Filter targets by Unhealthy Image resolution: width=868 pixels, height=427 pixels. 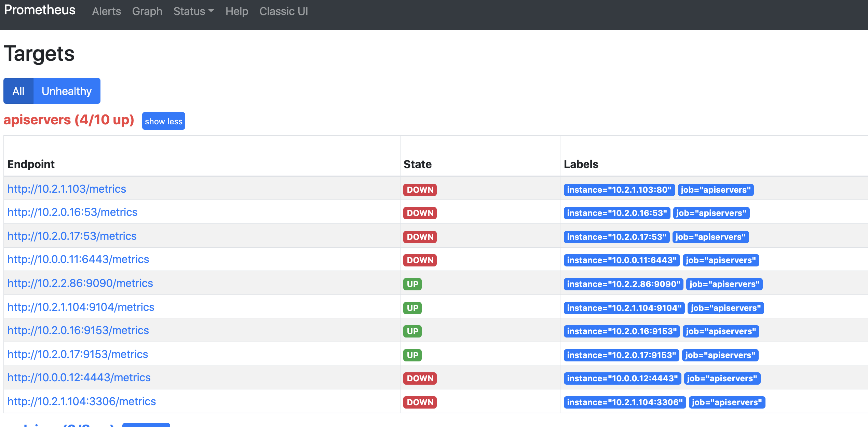click(x=67, y=91)
